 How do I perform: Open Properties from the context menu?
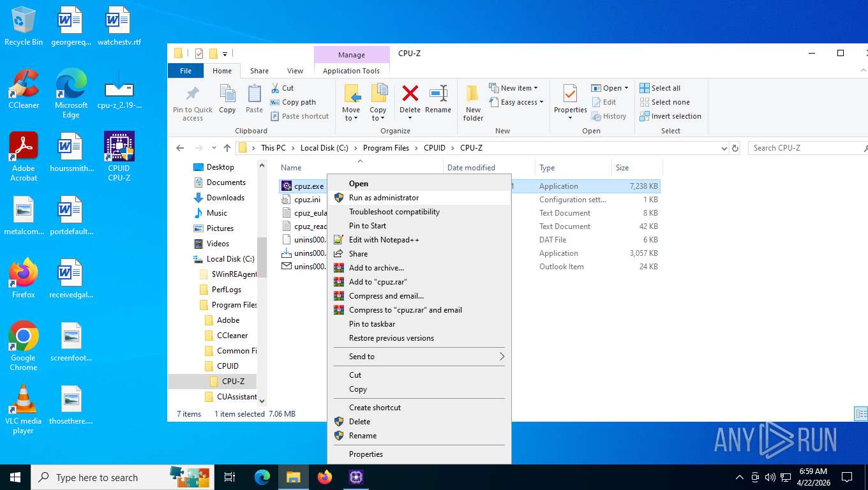point(419,454)
